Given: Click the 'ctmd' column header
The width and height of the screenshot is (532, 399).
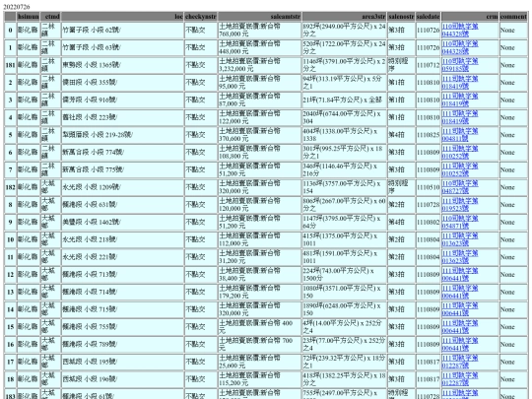Looking at the screenshot, I should coord(50,17).
